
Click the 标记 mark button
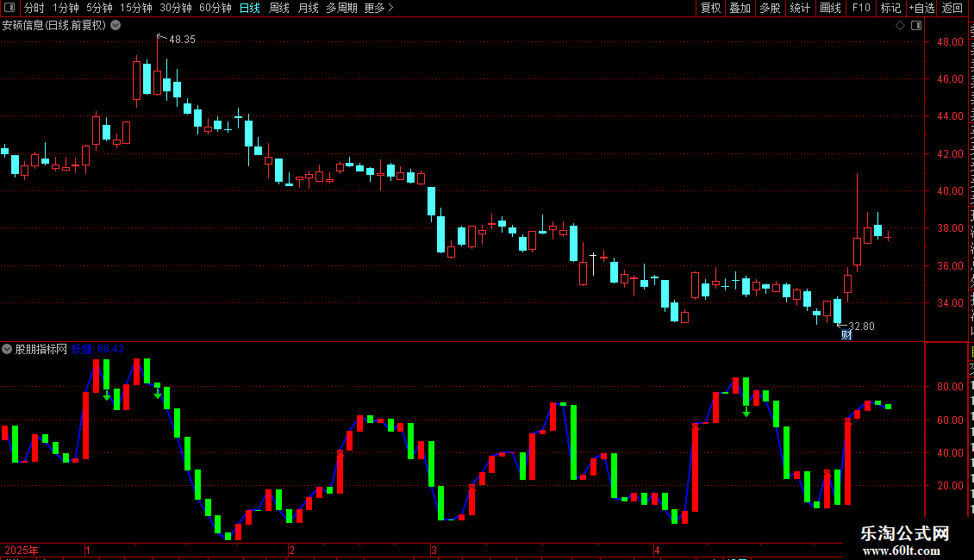pos(890,8)
